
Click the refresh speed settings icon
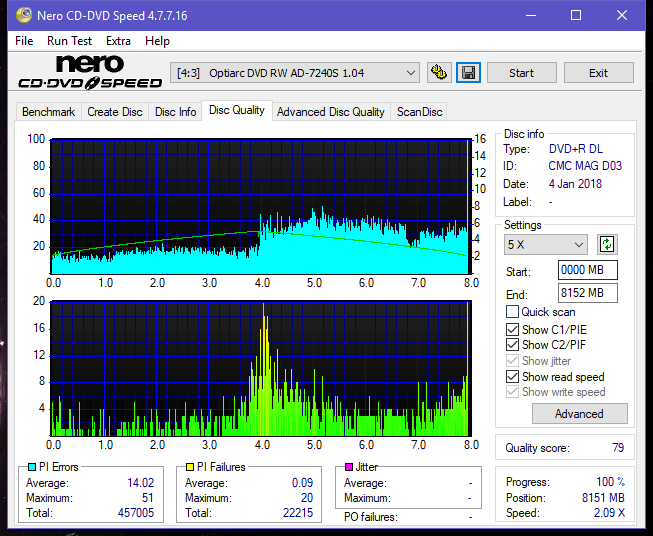(607, 244)
